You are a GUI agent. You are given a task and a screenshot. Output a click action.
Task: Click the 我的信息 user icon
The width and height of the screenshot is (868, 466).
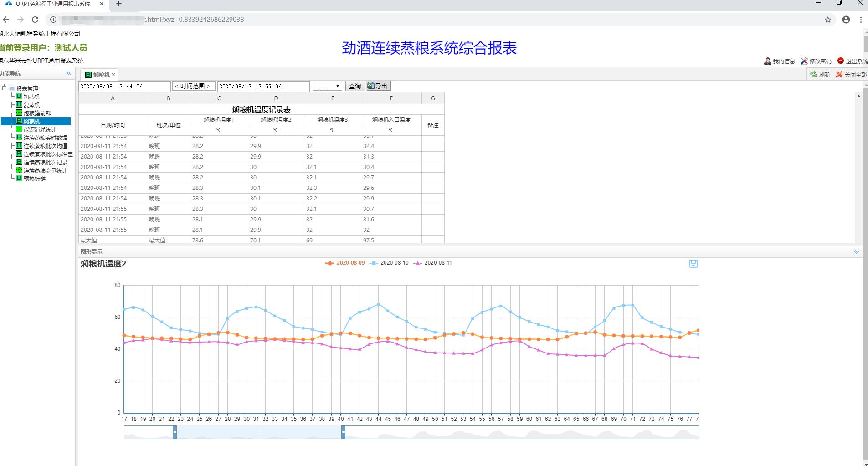pos(768,61)
